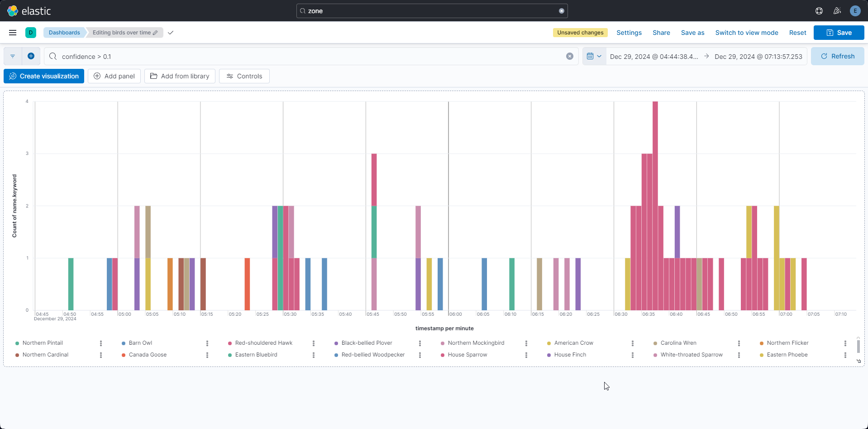Clear the confidence query input
The image size is (868, 429).
570,56
